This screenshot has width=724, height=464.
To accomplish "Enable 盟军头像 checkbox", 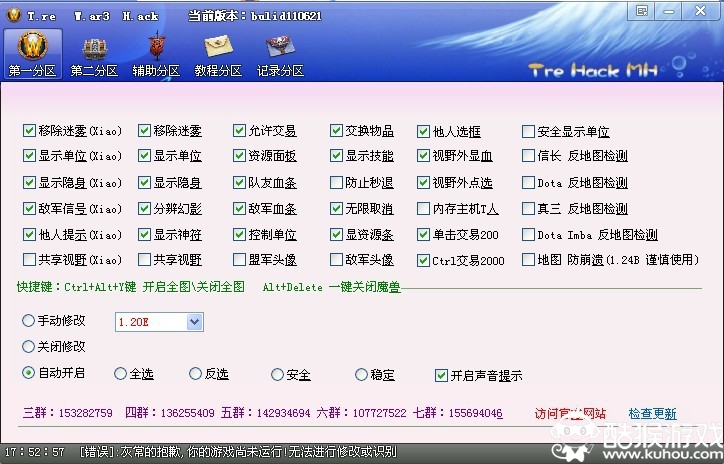I will click(239, 259).
